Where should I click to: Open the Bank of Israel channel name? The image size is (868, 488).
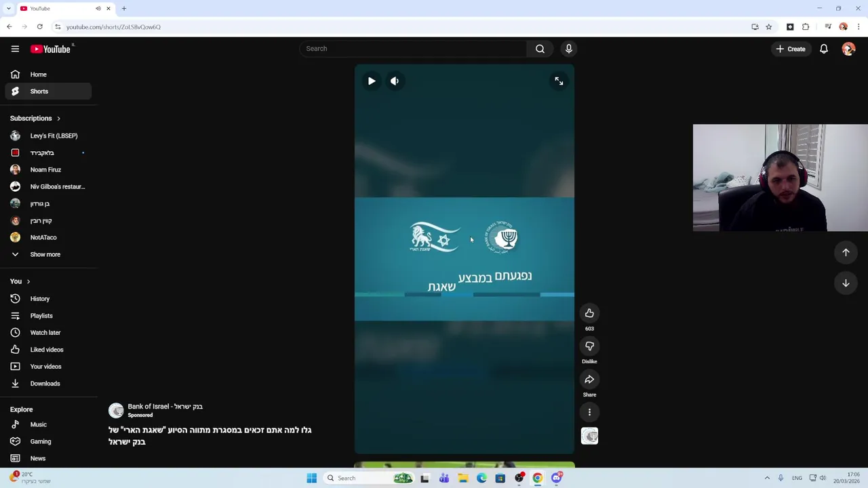tap(165, 407)
